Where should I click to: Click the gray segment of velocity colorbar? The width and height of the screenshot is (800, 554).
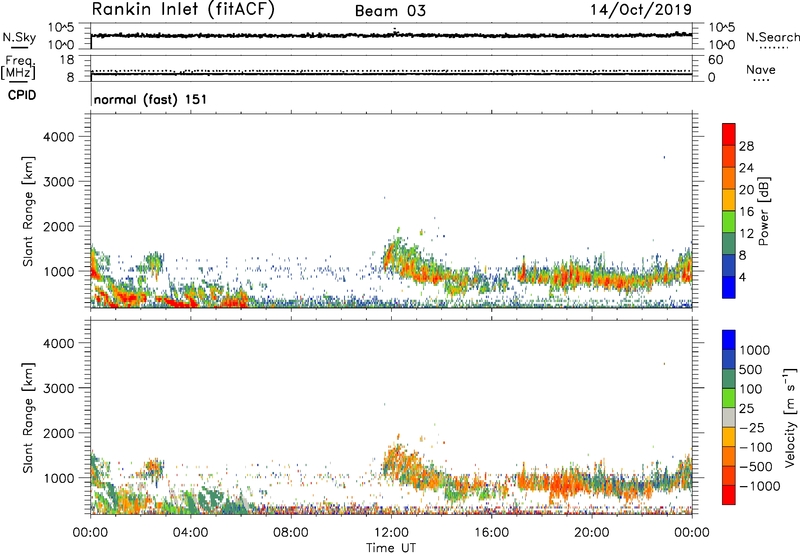point(729,417)
